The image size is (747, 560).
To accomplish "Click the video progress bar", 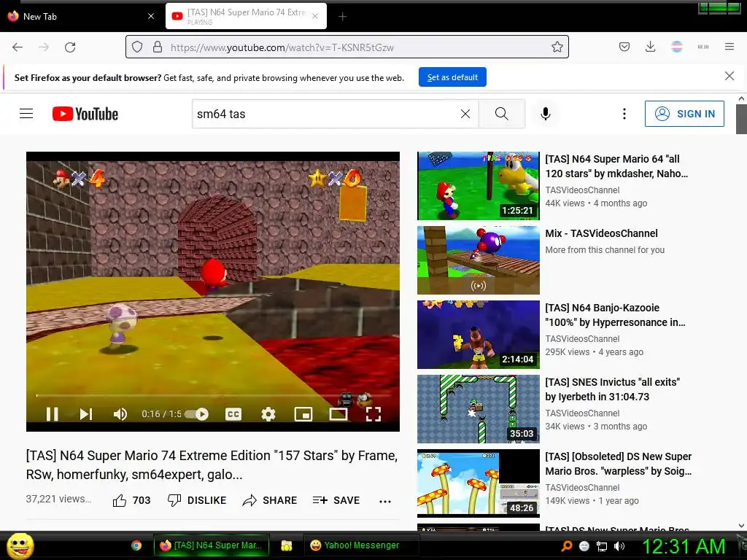I will pos(213,395).
